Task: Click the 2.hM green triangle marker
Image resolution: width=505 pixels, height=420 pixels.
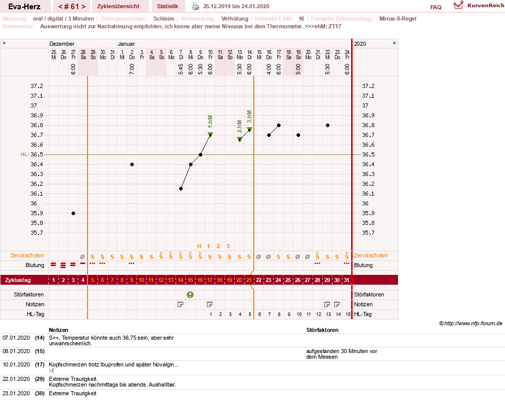Action: (239, 139)
